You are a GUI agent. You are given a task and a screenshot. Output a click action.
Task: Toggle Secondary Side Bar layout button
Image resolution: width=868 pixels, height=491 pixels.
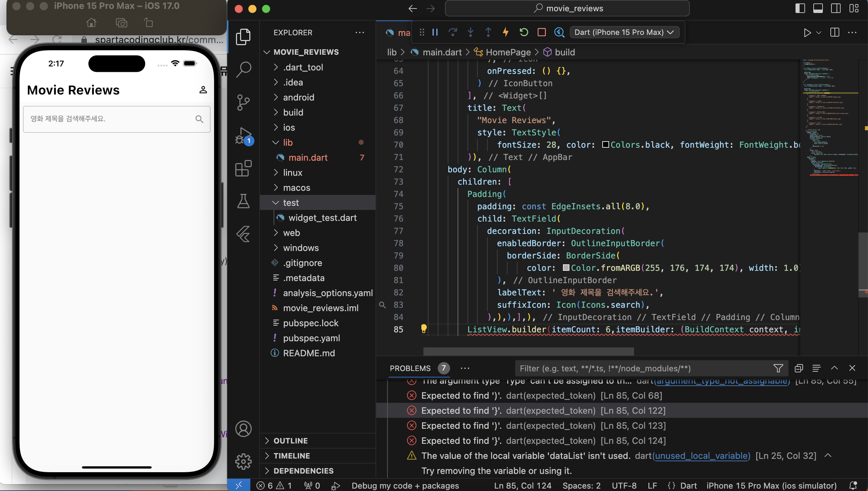click(836, 9)
